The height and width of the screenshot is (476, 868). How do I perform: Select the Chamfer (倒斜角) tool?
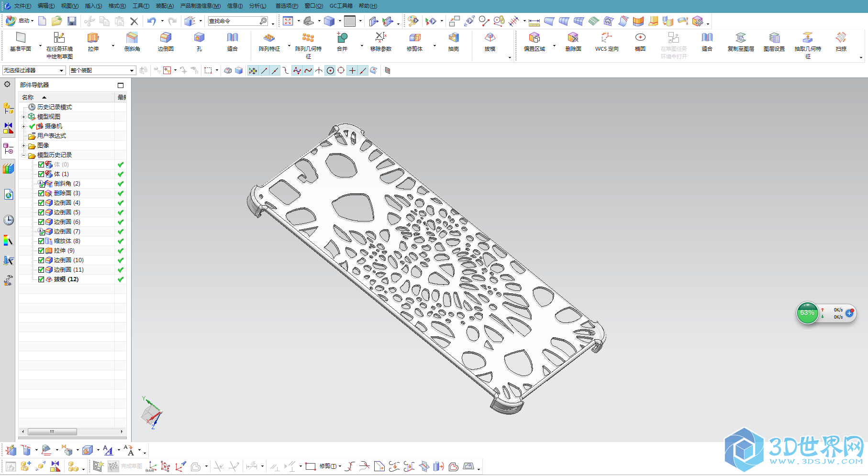pyautogui.click(x=132, y=42)
